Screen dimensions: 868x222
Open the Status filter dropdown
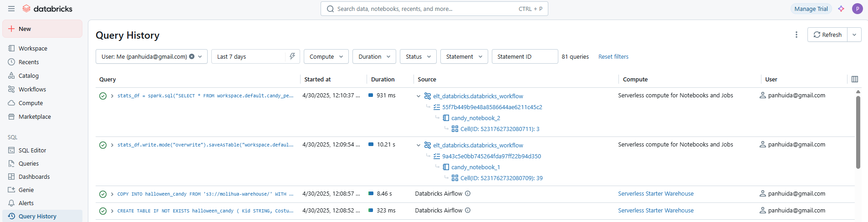coord(419,56)
